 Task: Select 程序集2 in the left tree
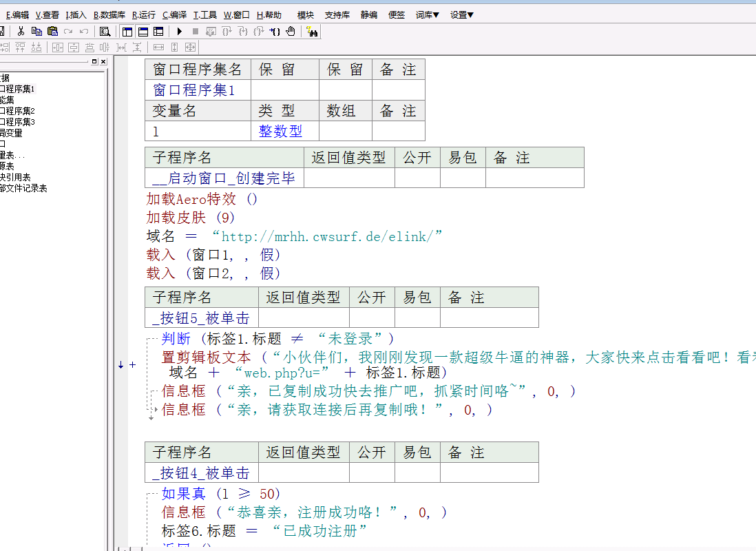[17, 111]
